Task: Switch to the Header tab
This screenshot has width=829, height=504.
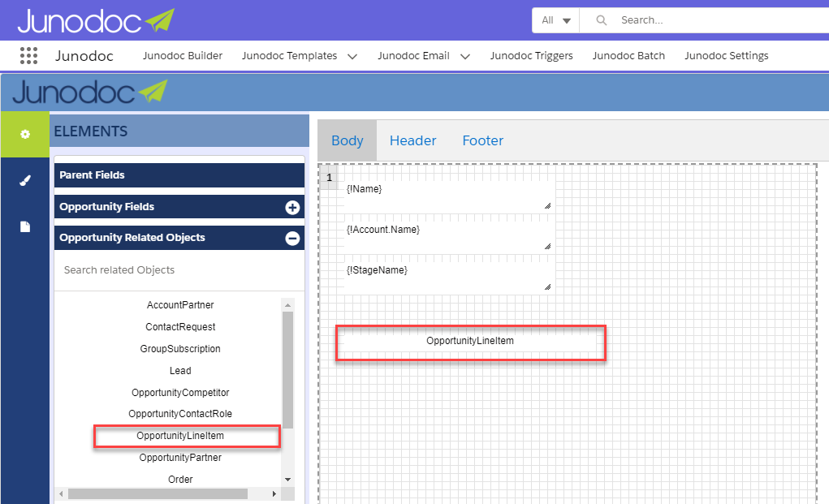Action: coord(413,140)
